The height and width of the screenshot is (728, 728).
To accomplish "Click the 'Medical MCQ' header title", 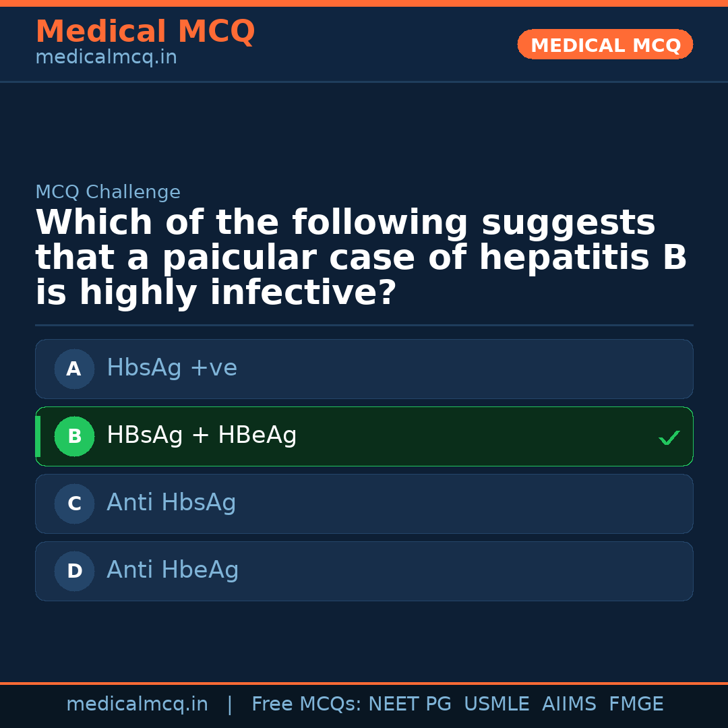I will (x=145, y=32).
